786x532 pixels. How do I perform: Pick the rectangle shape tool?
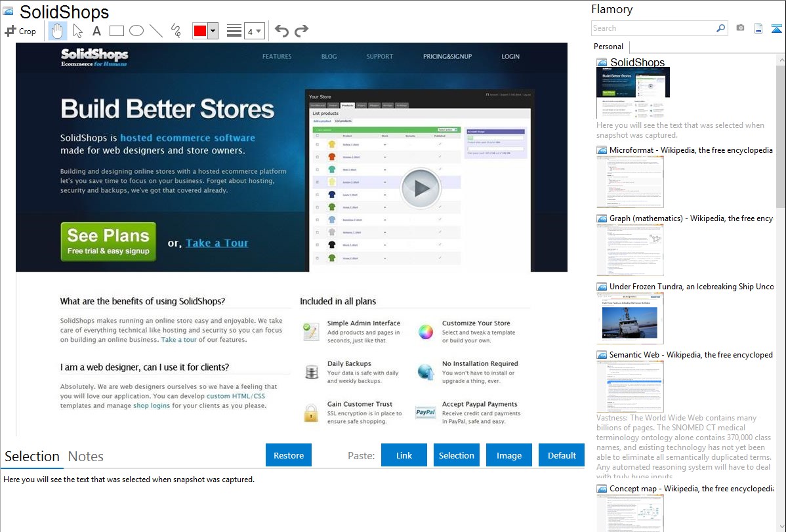click(117, 31)
